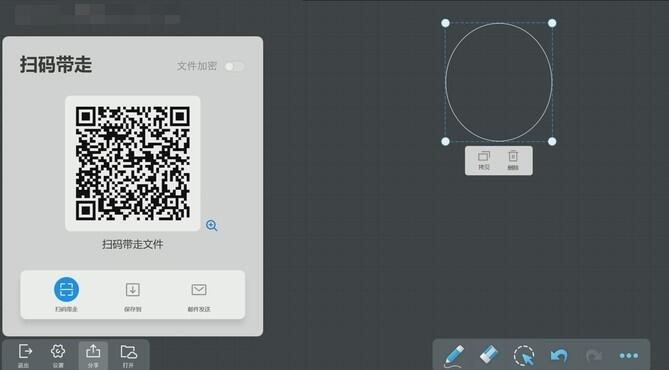Copy the selected circle shape
The image size is (669, 370).
484,160
